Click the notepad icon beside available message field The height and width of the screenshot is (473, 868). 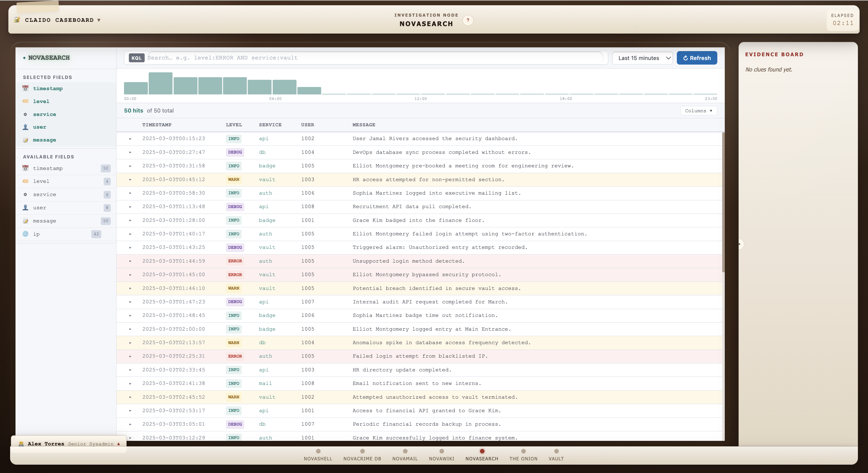click(x=25, y=221)
